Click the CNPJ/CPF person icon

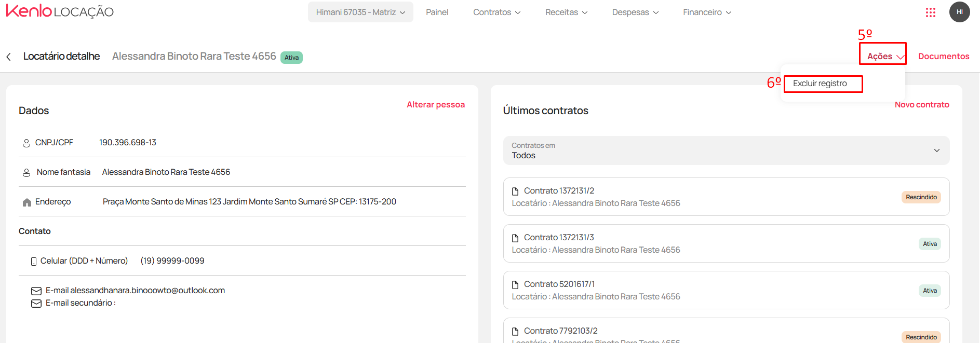26,143
